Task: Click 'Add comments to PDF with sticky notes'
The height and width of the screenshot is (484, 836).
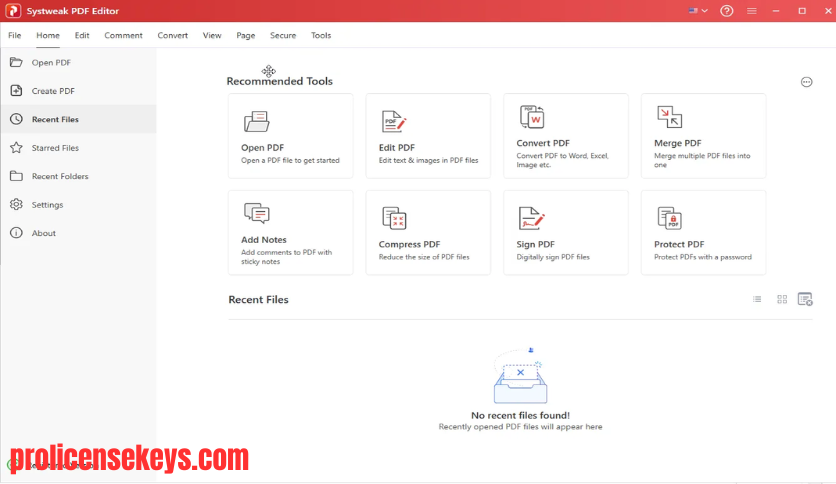Action: tap(286, 257)
